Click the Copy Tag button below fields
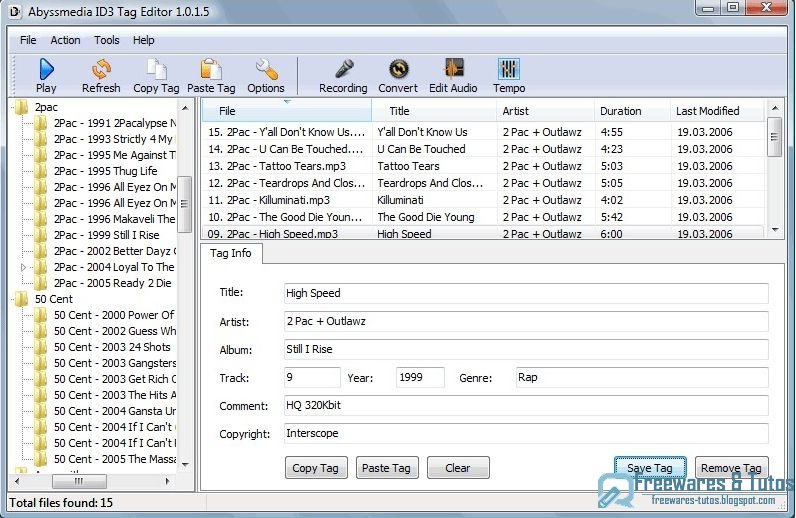 [316, 468]
